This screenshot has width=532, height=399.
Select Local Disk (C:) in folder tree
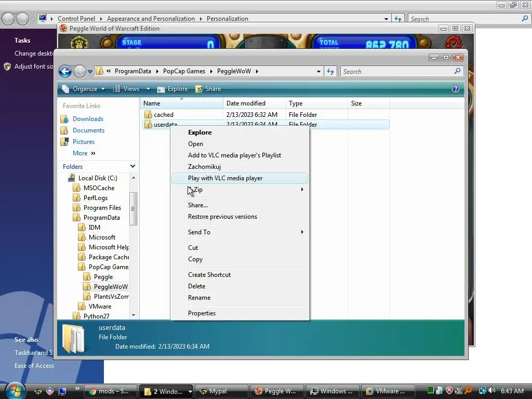click(98, 178)
